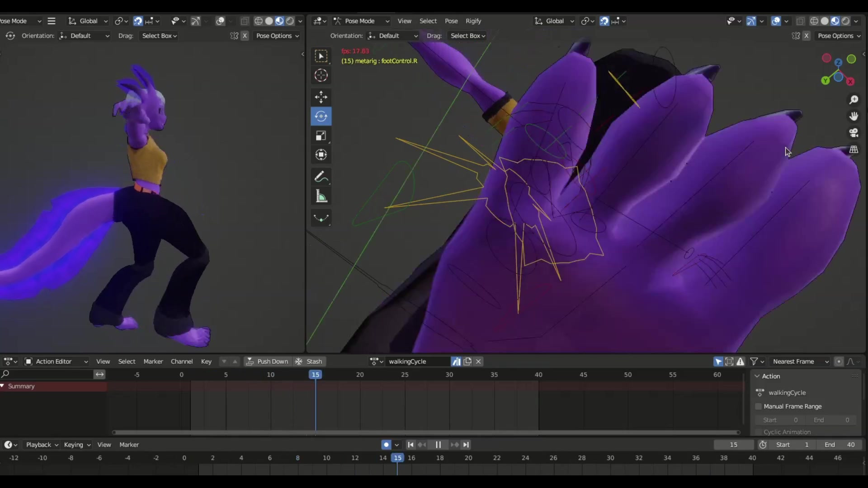Open Playback popover in timeline
Image resolution: width=868 pixels, height=488 pixels.
[x=42, y=445]
